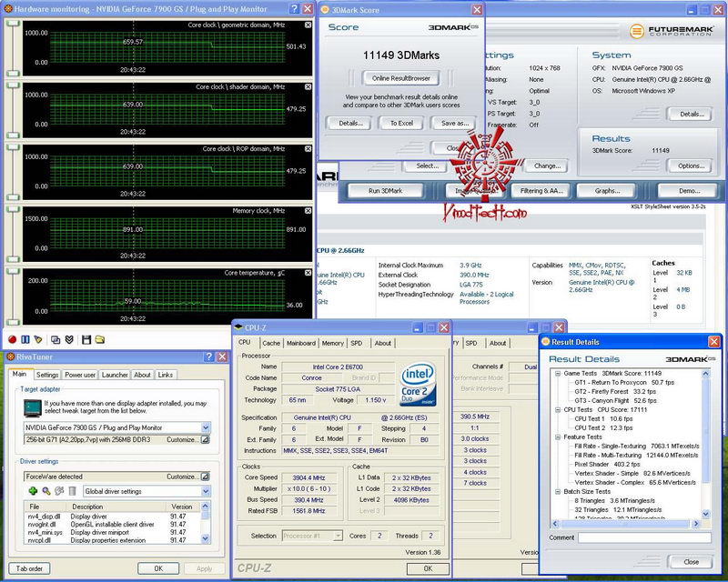
Task: Select 'CPU Test 1' result row
Action: coord(603,418)
